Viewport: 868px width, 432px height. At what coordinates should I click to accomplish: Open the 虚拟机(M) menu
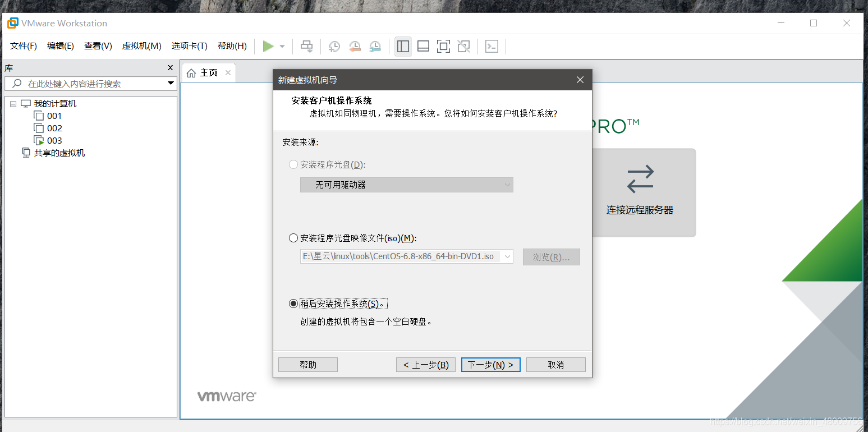pyautogui.click(x=142, y=46)
